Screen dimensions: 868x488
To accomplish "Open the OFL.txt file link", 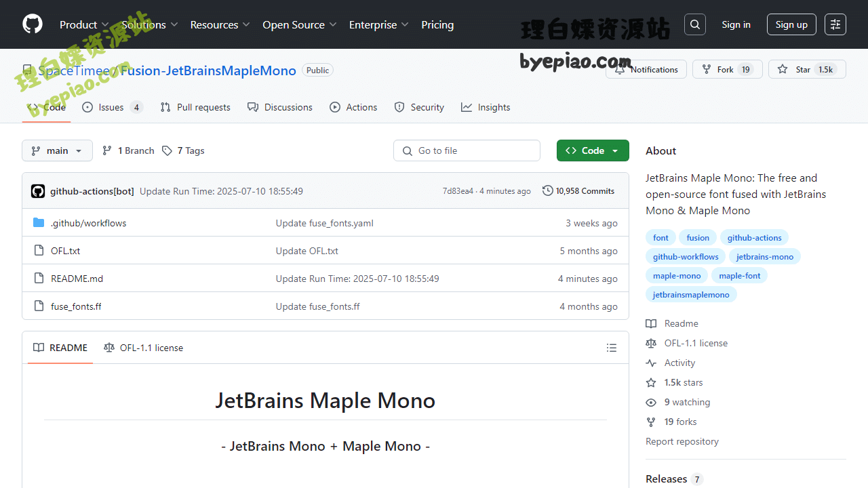I will point(65,251).
